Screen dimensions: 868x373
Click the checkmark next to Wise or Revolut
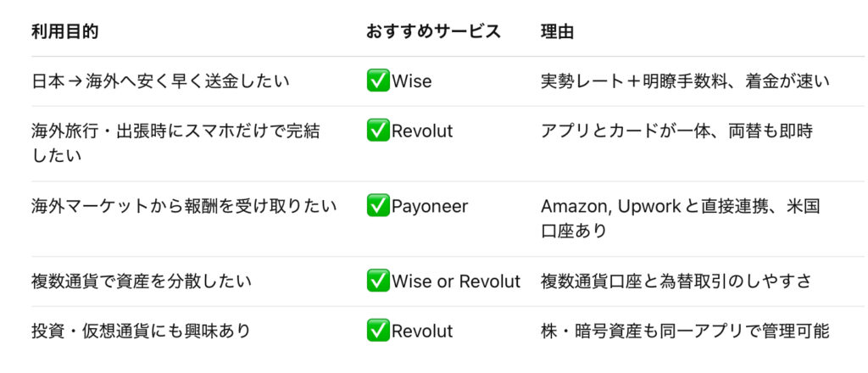pos(377,281)
